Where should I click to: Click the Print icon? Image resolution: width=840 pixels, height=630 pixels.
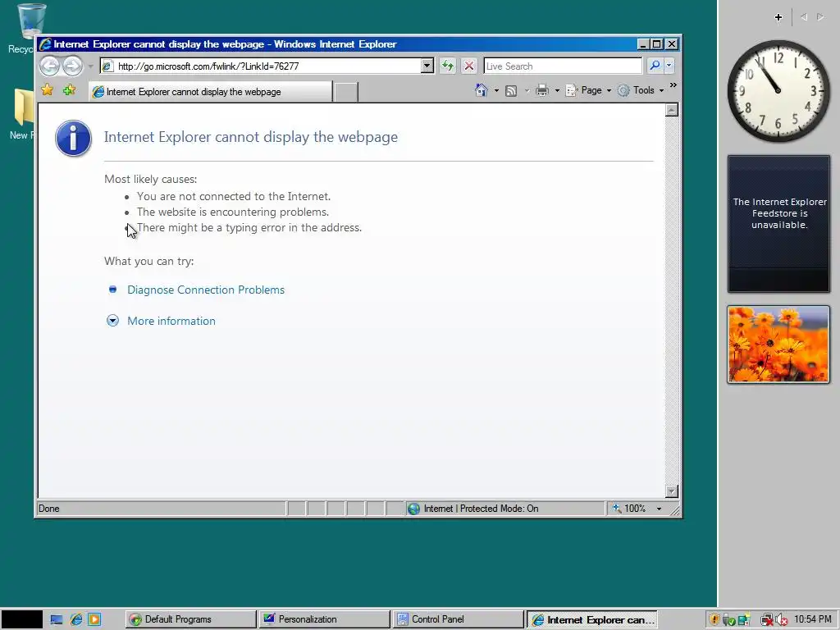point(542,90)
